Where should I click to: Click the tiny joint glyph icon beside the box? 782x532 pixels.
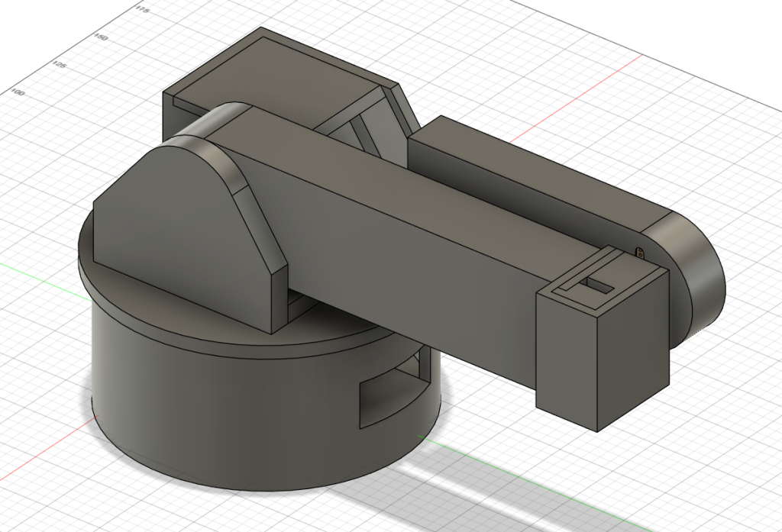640,250
